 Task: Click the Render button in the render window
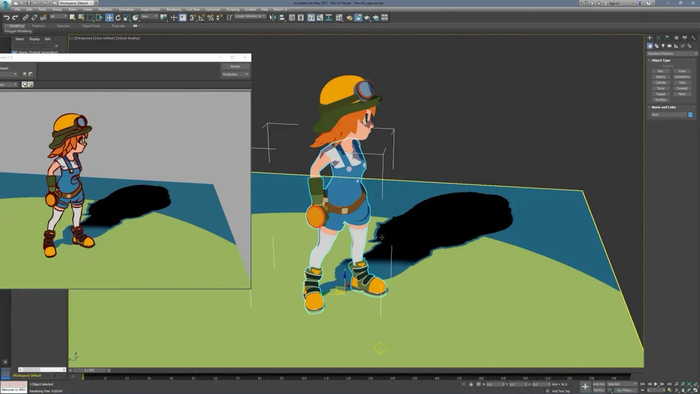(x=235, y=66)
